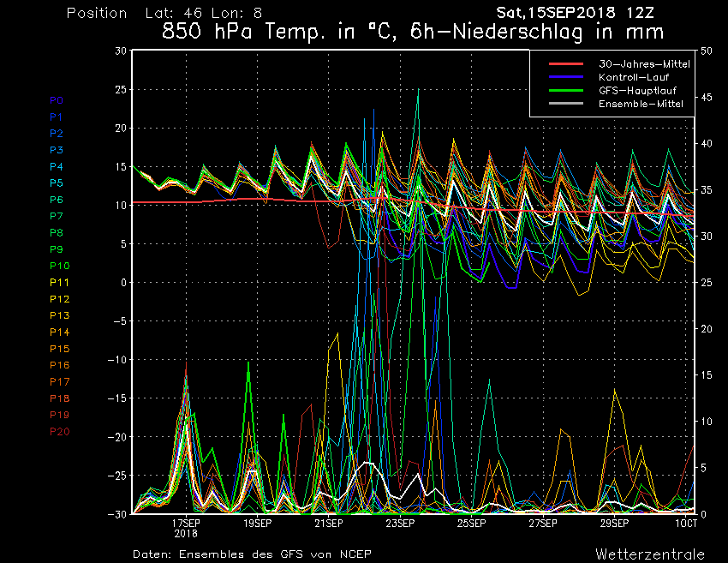This screenshot has width=728, height=563.
Task: Select ensemble member label P3
Action: coord(57,150)
